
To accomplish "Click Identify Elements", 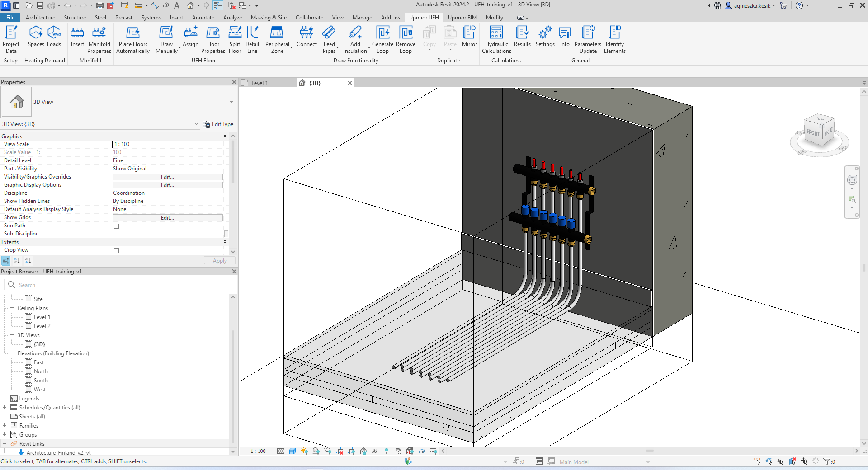I will pos(615,39).
